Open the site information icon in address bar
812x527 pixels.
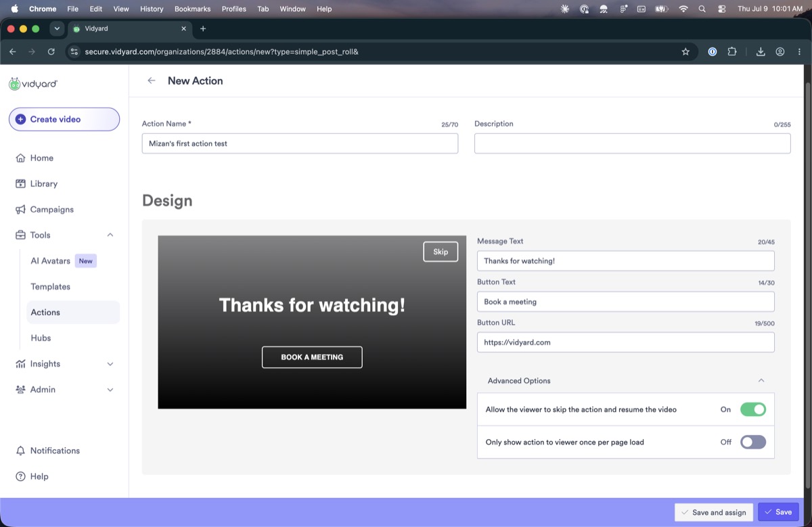pyautogui.click(x=74, y=51)
